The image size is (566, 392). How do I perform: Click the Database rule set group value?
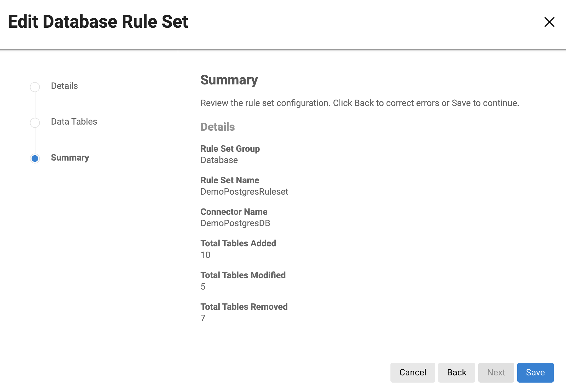(x=219, y=160)
